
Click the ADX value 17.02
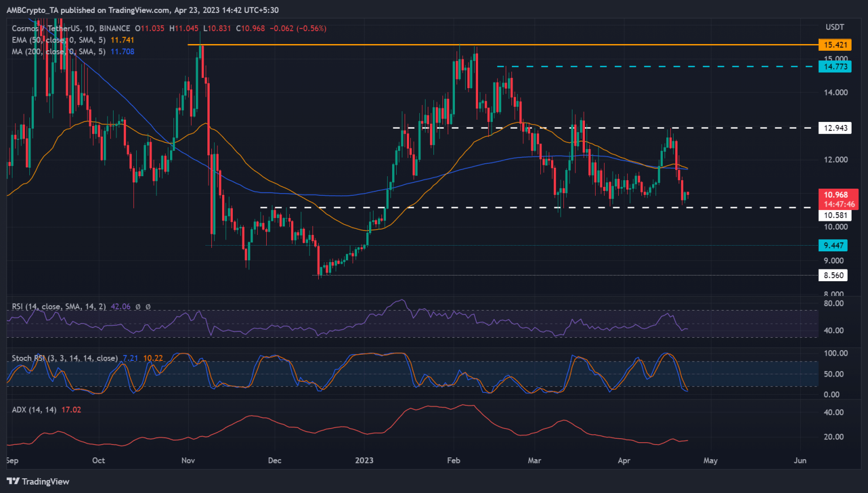[x=71, y=409]
